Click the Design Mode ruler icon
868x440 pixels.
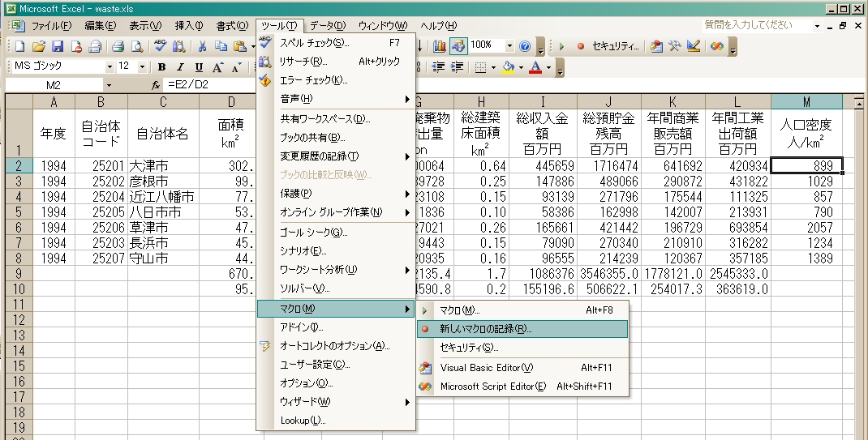tap(694, 46)
